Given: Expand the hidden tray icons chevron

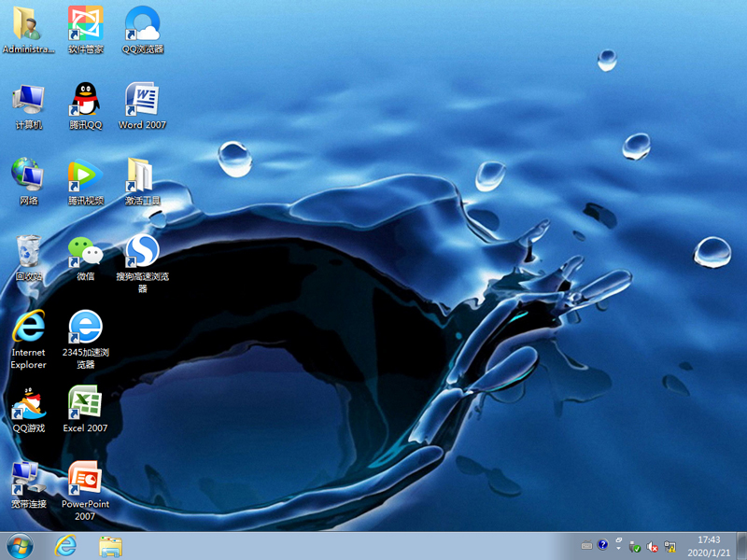Looking at the screenshot, I should [x=618, y=545].
